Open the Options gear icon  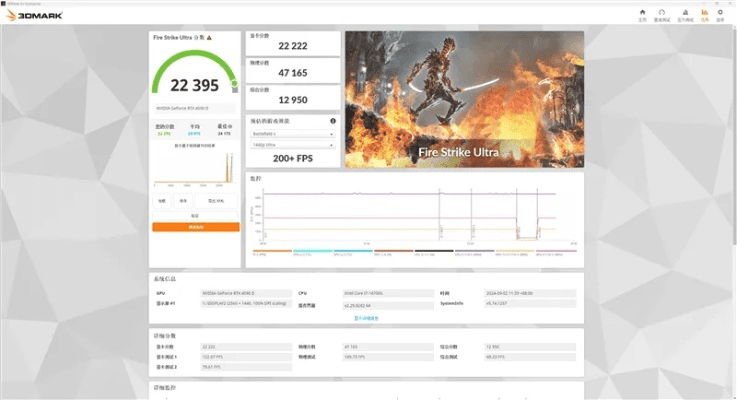pyautogui.click(x=721, y=14)
